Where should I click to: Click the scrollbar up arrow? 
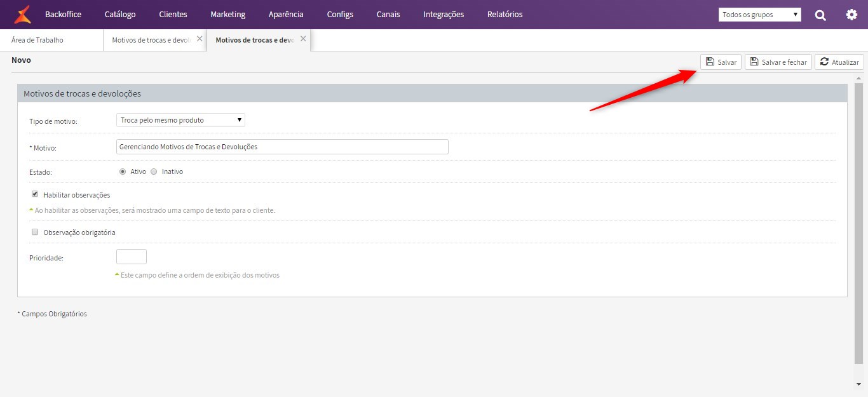[859, 78]
